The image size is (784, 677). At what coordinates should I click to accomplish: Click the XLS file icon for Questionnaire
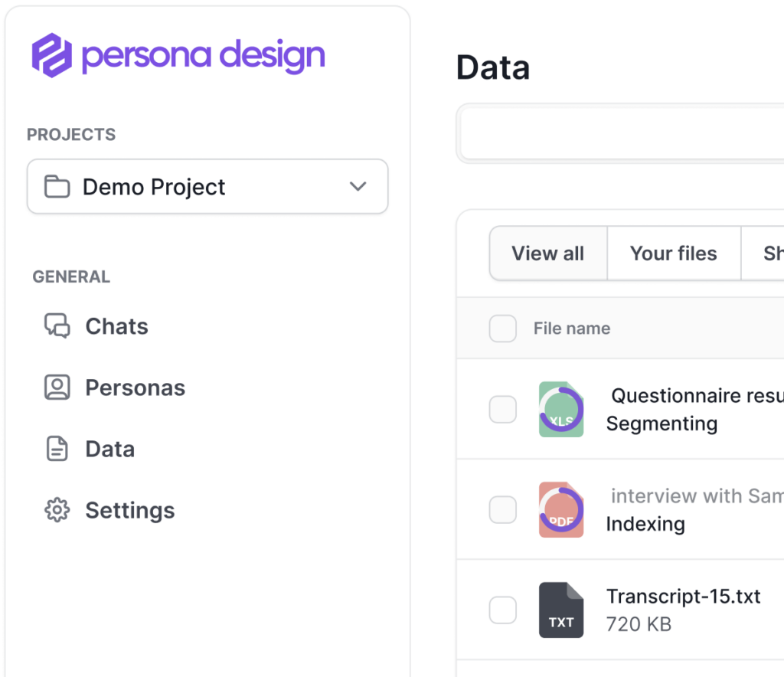coord(560,410)
